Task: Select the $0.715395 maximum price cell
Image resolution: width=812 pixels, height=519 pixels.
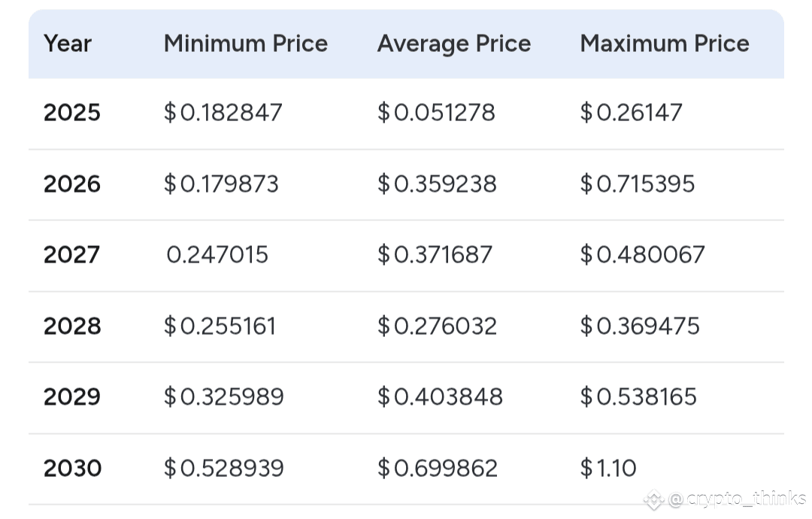Action: pos(638,184)
